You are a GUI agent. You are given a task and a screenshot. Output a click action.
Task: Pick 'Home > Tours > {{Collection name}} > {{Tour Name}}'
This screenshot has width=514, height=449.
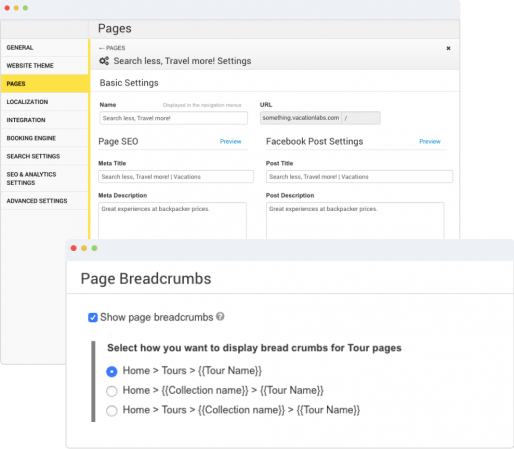(x=112, y=411)
